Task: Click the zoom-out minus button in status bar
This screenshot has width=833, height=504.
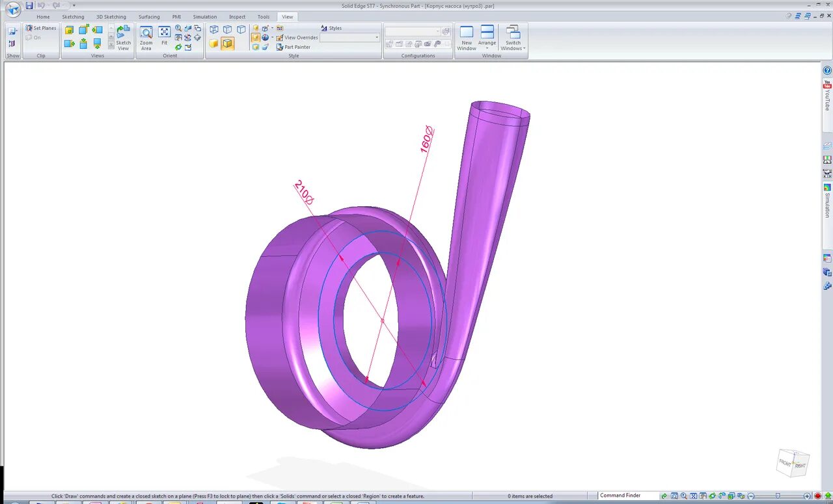Action: (x=750, y=496)
